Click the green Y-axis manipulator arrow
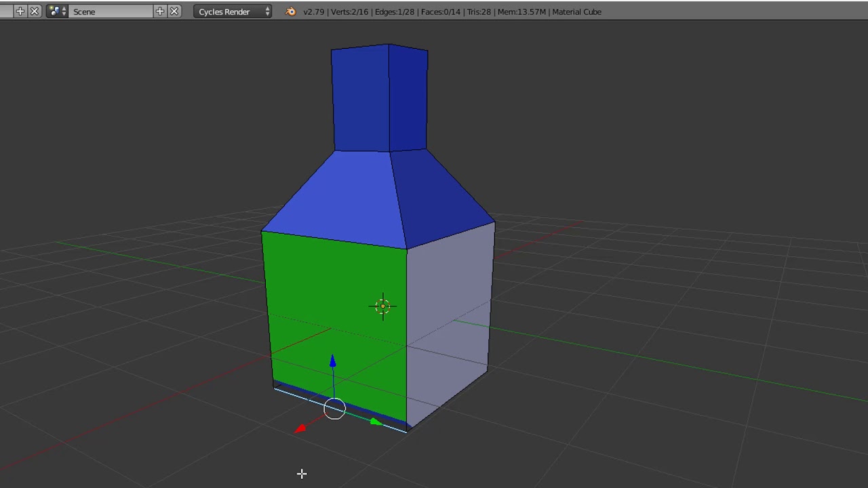Image resolution: width=868 pixels, height=488 pixels. (376, 422)
